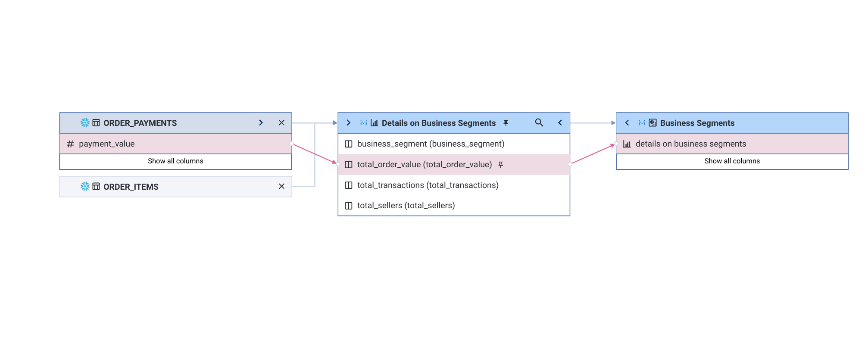
Task: Click the bar chart icon on Details header
Action: click(374, 123)
